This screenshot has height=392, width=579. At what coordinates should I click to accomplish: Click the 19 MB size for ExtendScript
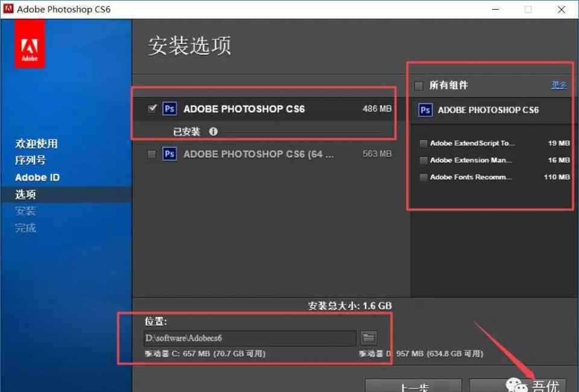pos(559,143)
